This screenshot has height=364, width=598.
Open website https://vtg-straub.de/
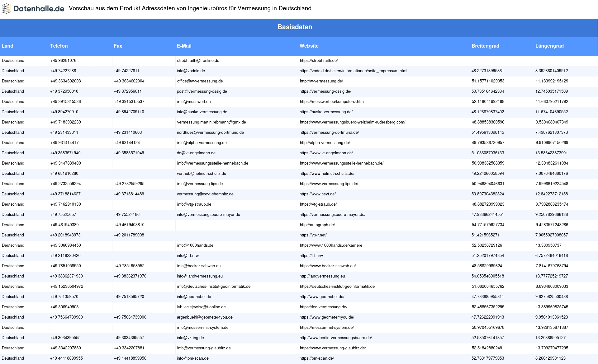pos(318,204)
